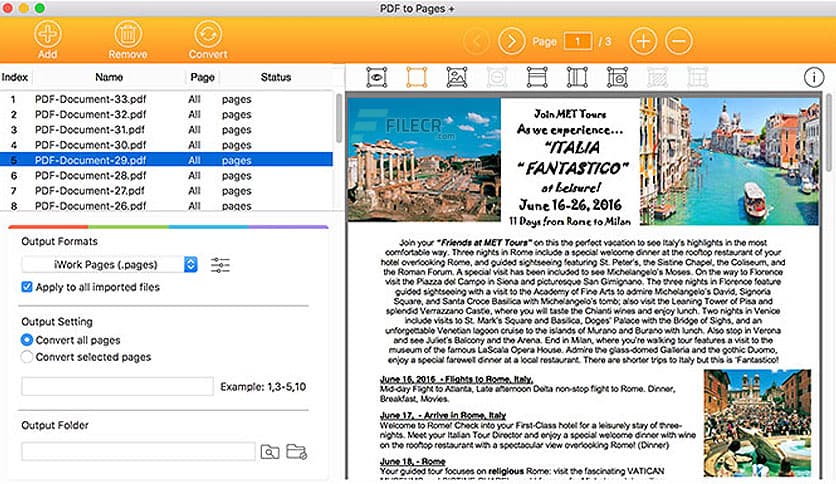Click the greyed-out remove area tool

[497, 77]
